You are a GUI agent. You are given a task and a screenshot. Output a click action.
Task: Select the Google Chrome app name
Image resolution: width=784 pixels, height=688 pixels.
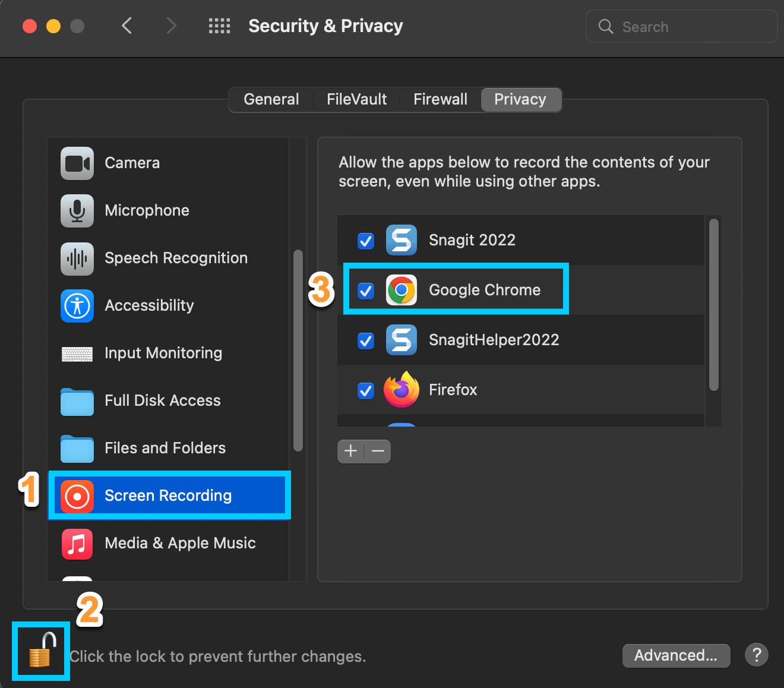pos(485,290)
